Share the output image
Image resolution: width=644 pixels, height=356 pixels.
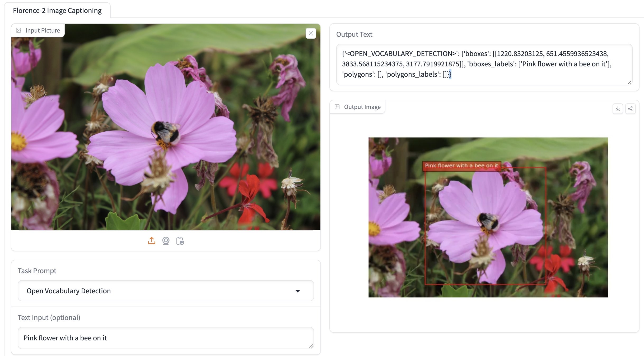(630, 109)
